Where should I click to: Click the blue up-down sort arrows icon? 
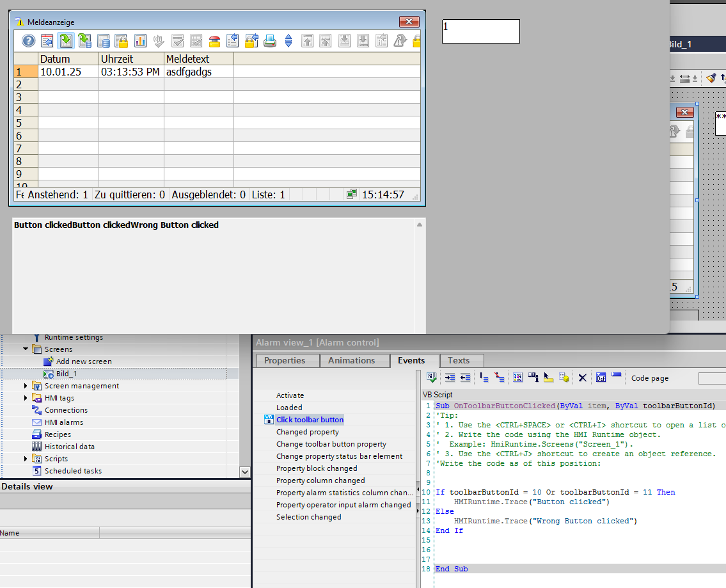pyautogui.click(x=288, y=41)
